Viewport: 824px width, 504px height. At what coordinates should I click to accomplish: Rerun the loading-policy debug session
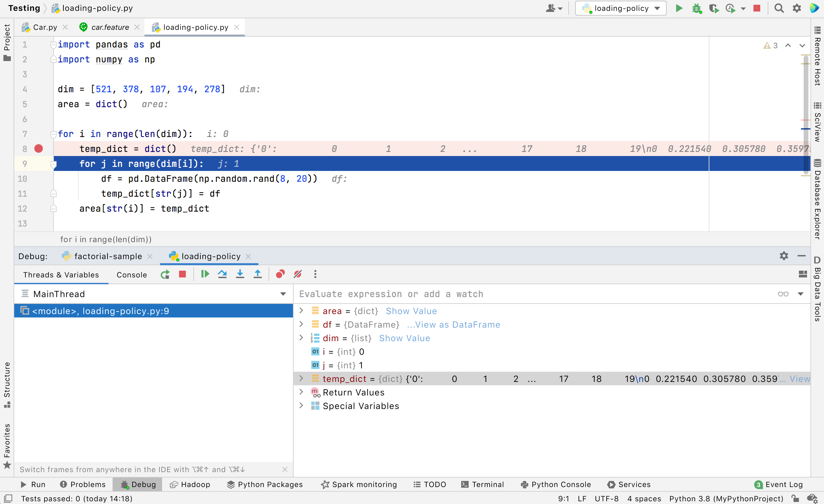(165, 274)
